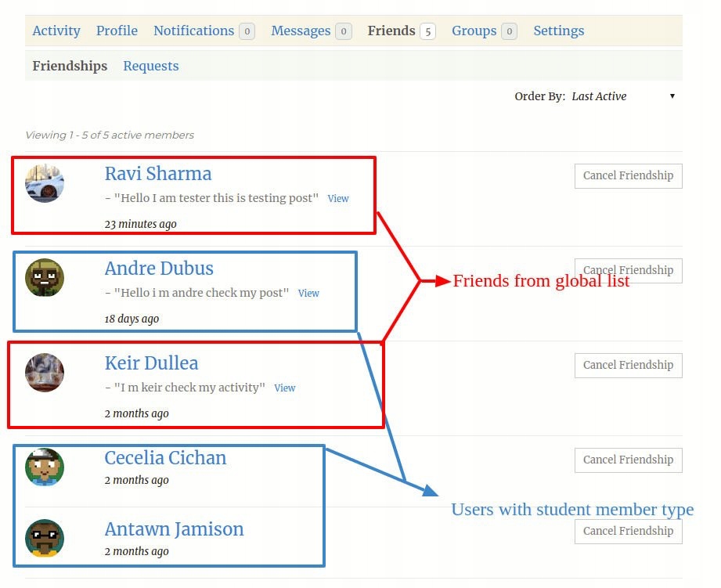This screenshot has height=588, width=721.
Task: Click Antawn Jamison's avatar image
Action: [x=45, y=539]
